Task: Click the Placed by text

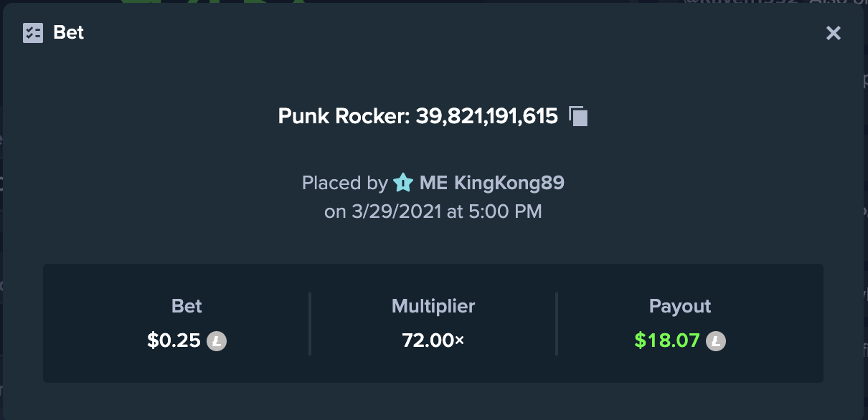Action: [x=345, y=183]
